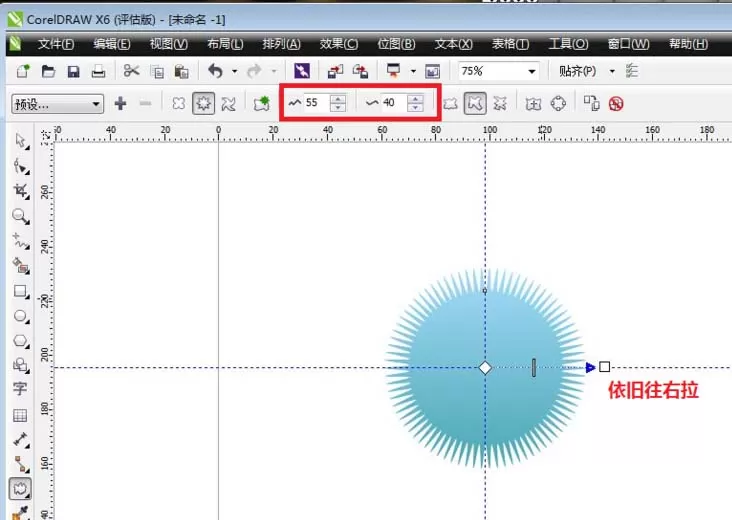Click the Open folder icon
The image size is (732, 520).
coord(48,71)
